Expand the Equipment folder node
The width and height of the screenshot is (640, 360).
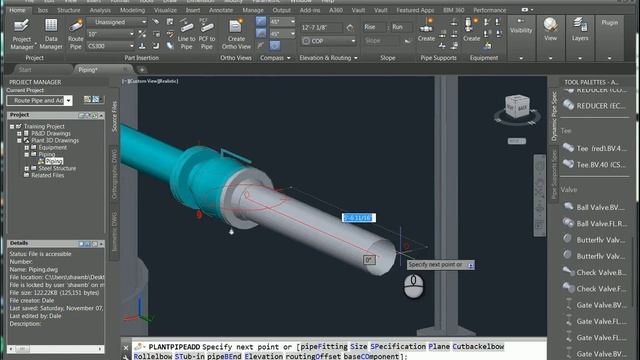pos(27,147)
